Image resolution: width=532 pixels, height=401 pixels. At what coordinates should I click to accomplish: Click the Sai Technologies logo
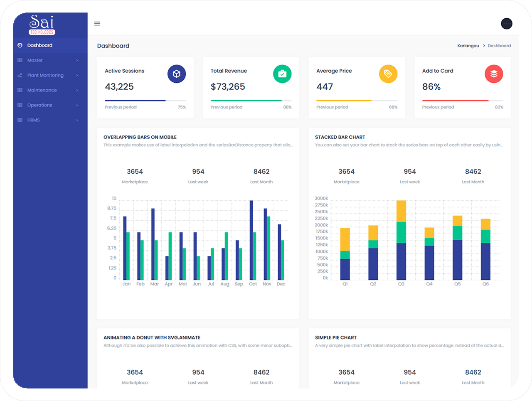[42, 25]
